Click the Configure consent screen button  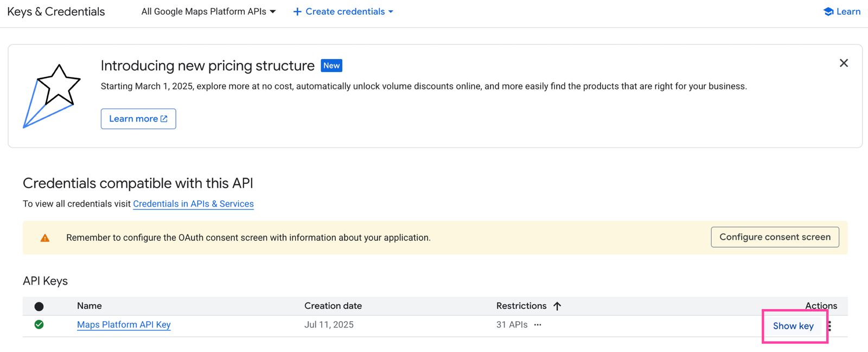[775, 237]
